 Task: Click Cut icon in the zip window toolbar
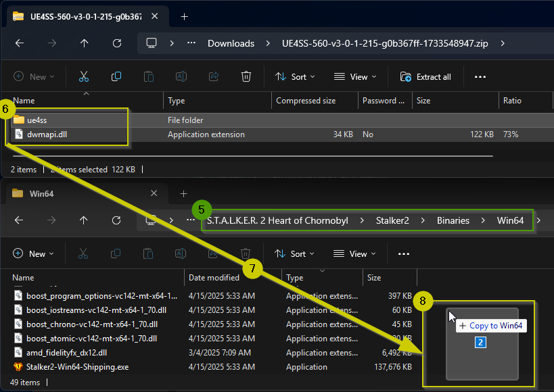click(84, 76)
